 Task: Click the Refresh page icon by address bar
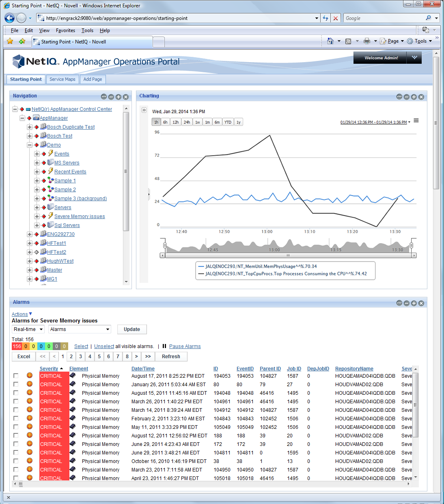tap(325, 18)
